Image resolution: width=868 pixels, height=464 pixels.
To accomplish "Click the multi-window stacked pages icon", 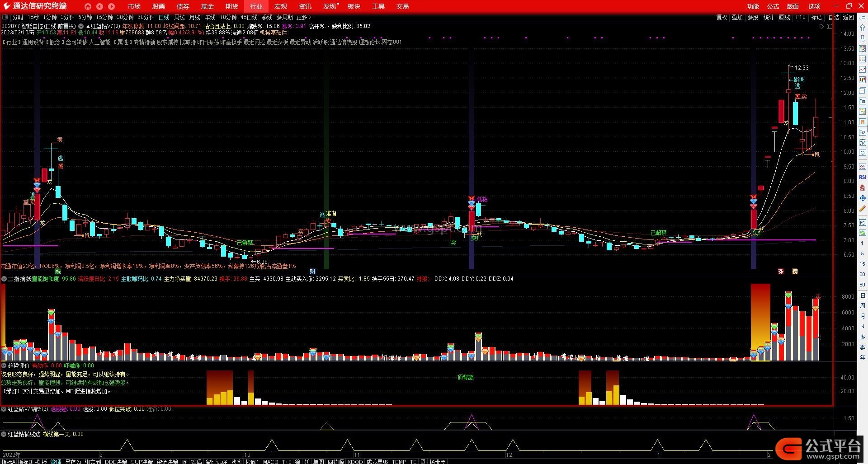I will 863,91.
